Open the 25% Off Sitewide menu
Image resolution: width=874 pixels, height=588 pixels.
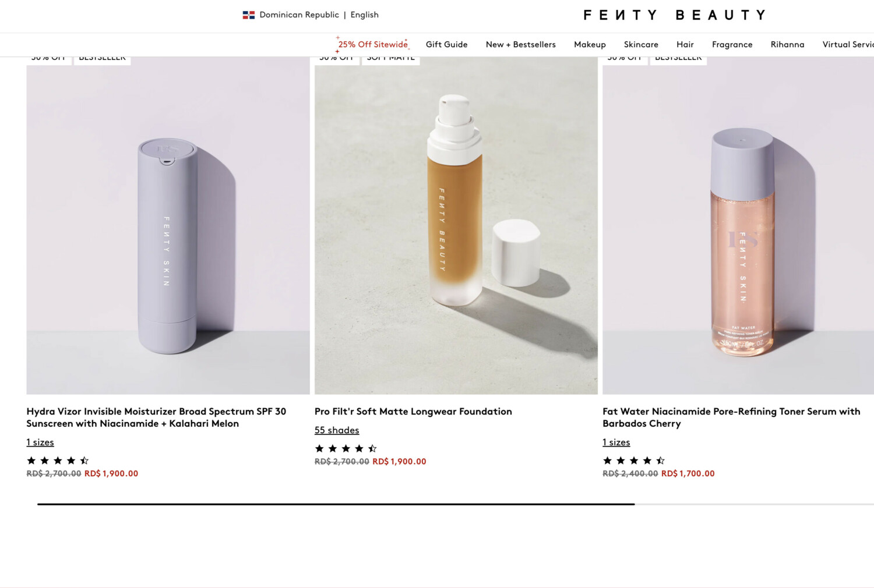(x=373, y=44)
